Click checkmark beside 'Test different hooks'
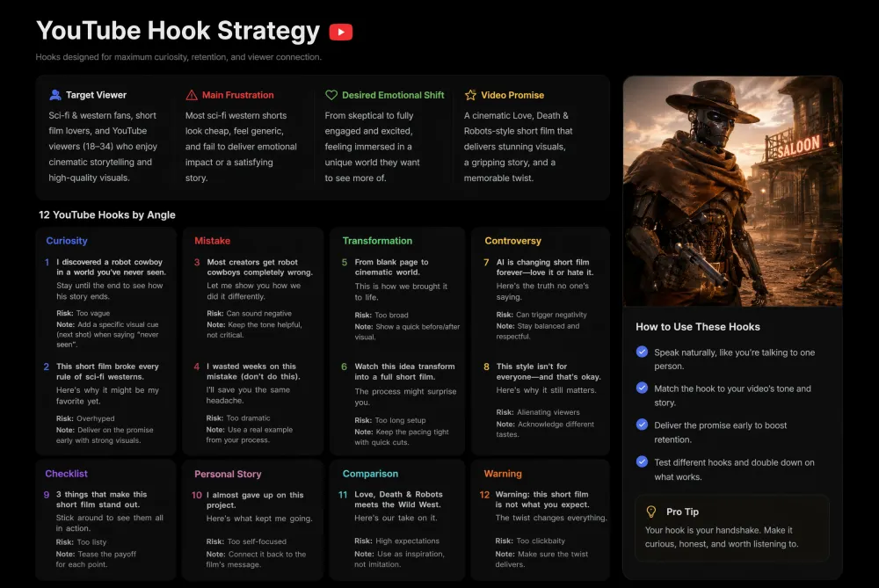The width and height of the screenshot is (879, 588). tap(642, 462)
